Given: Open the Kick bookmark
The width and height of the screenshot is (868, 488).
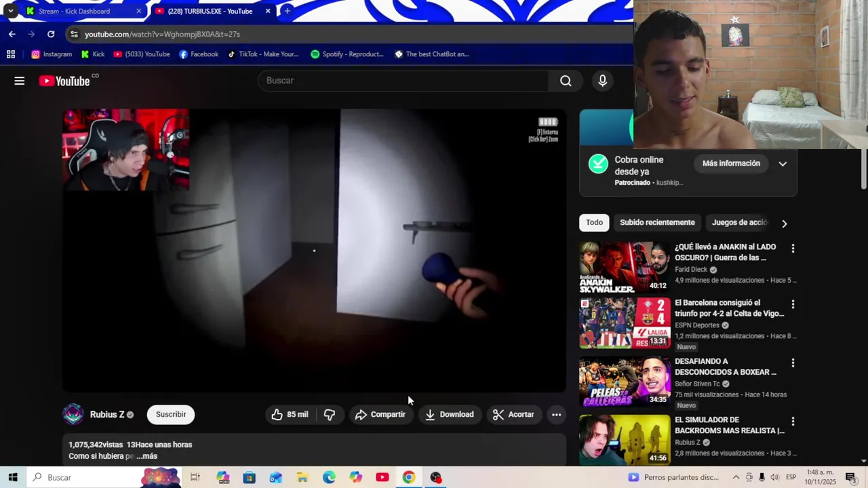Looking at the screenshot, I should [x=93, y=54].
